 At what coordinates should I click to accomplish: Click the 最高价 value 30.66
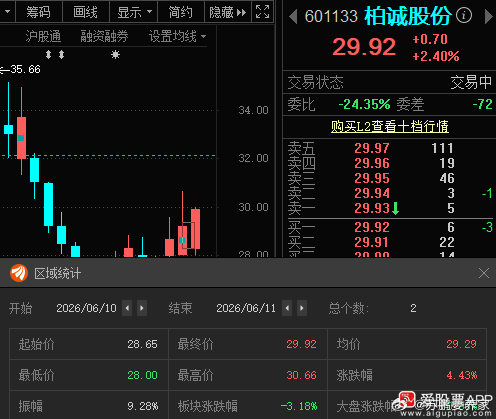(301, 375)
